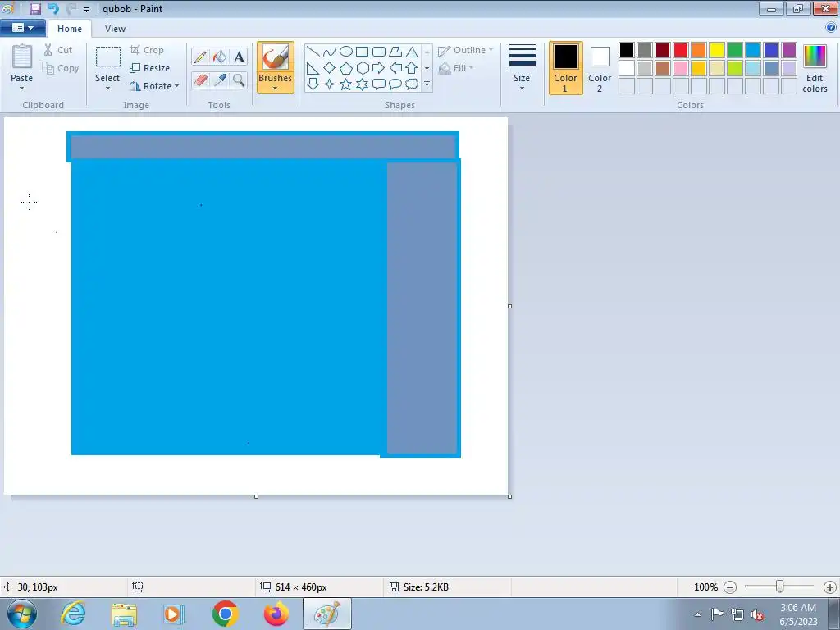Click the zoom slider handle

pyautogui.click(x=780, y=587)
